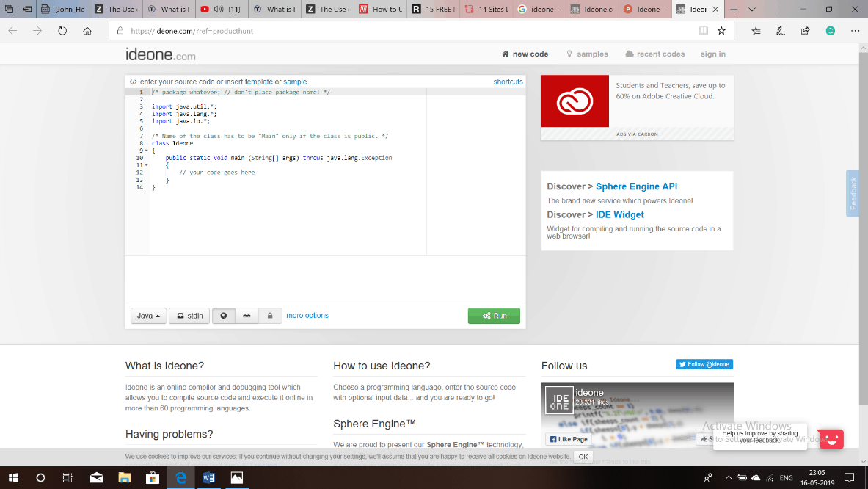Open Edge settings and more menu
The height and width of the screenshot is (489, 868).
855,31
